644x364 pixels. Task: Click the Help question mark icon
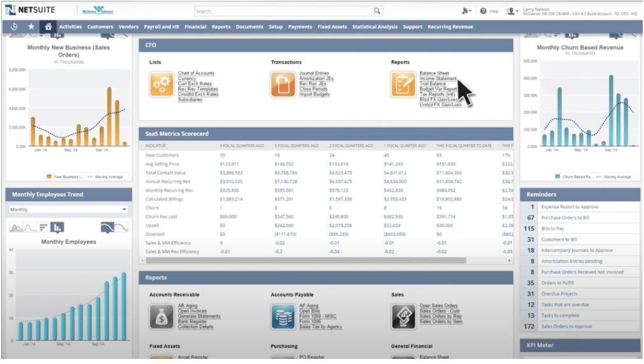[484, 11]
